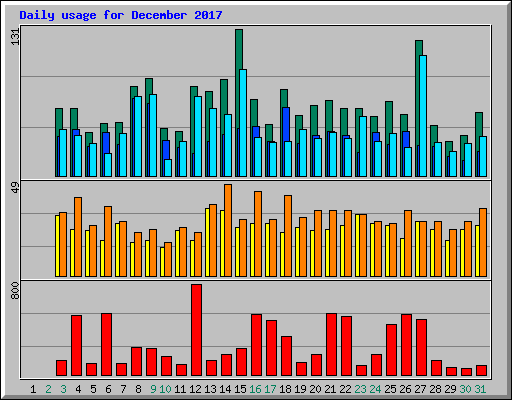Click the tallest red bar for day 12

pyautogui.click(x=196, y=330)
